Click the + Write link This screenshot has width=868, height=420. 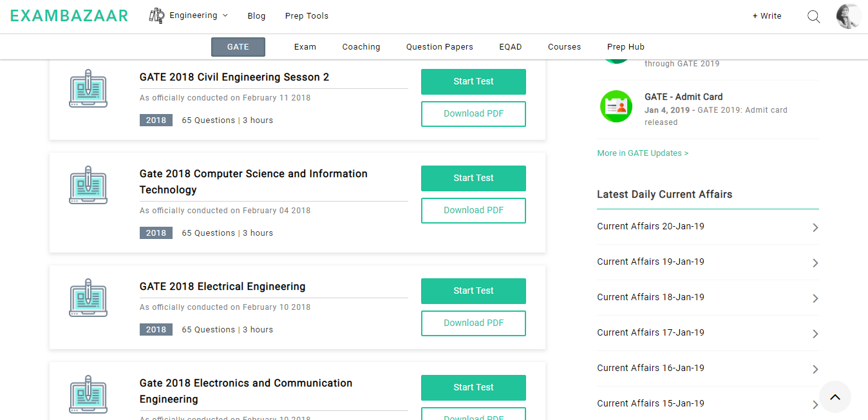pos(766,16)
